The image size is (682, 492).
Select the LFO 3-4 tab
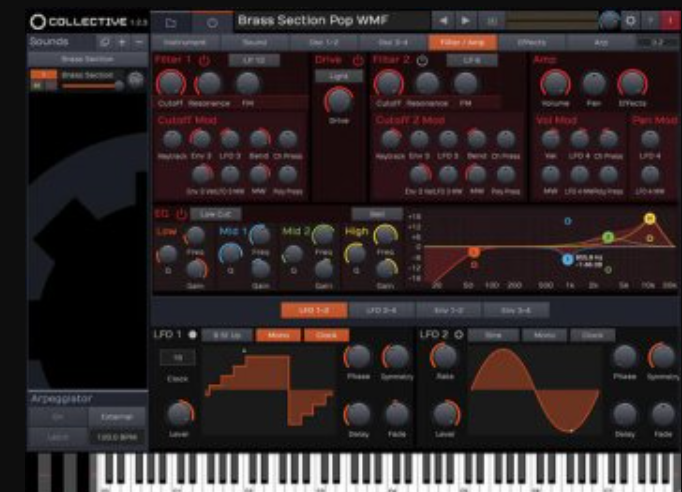coord(381,310)
